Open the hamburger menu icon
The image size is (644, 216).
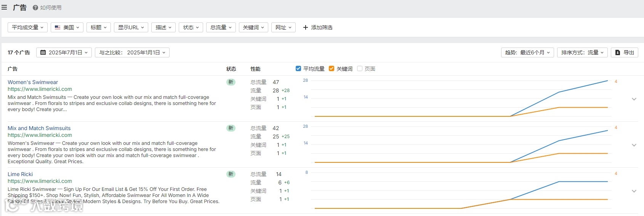5,8
